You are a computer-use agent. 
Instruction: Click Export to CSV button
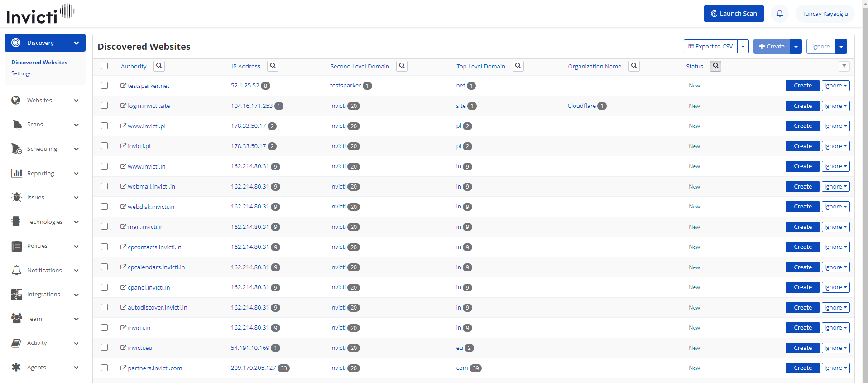point(710,46)
